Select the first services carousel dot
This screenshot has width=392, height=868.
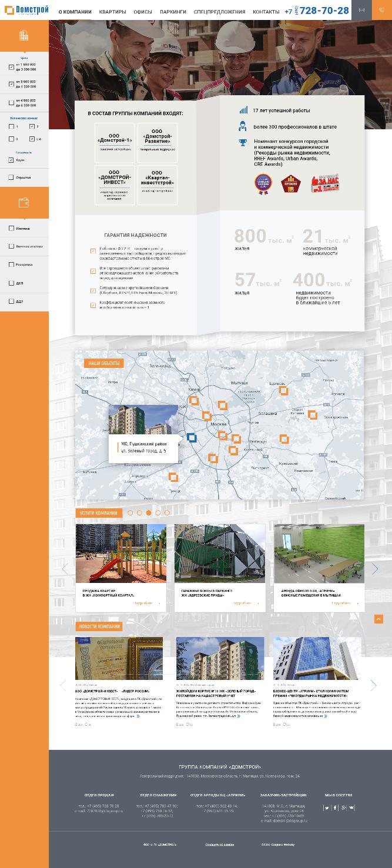click(x=130, y=512)
